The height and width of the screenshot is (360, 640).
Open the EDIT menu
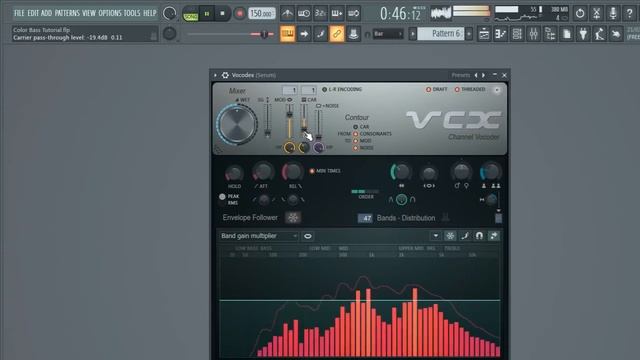pos(33,13)
